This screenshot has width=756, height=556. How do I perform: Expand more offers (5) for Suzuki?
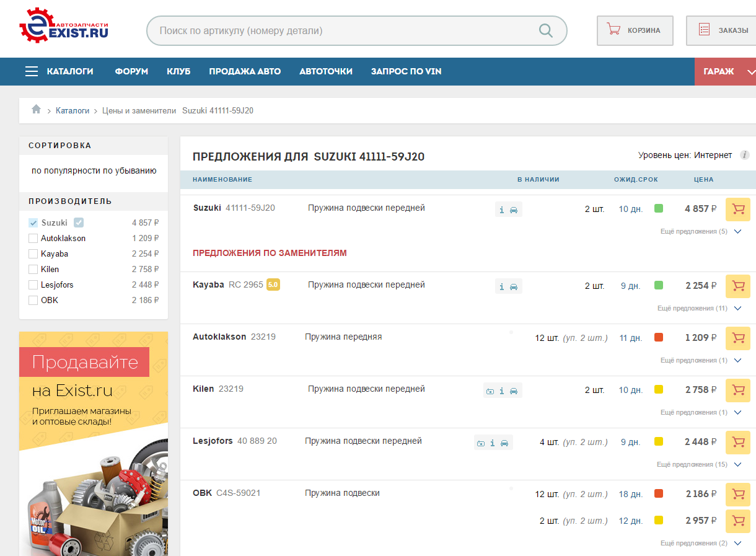coord(701,231)
